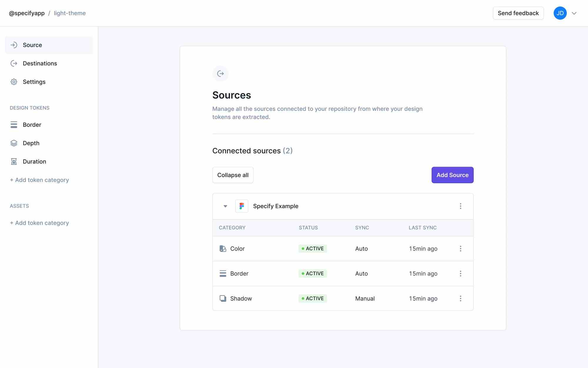Image resolution: width=588 pixels, height=368 pixels.
Task: Click the DESIGN TOKENS section label
Action: pyautogui.click(x=29, y=108)
